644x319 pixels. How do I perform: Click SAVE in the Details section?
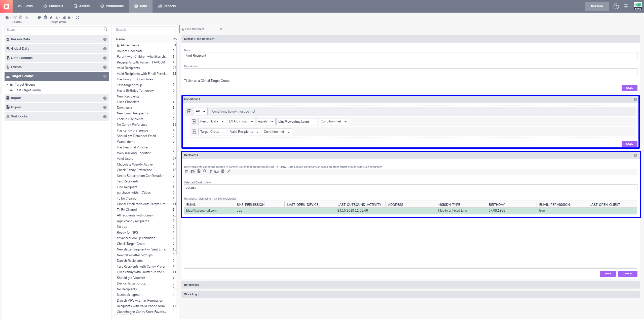click(x=629, y=88)
